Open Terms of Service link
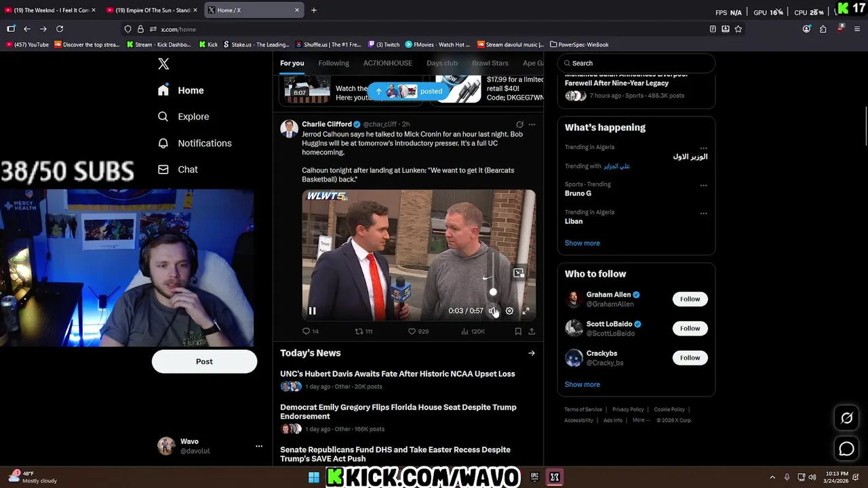868x488 pixels. 583,409
